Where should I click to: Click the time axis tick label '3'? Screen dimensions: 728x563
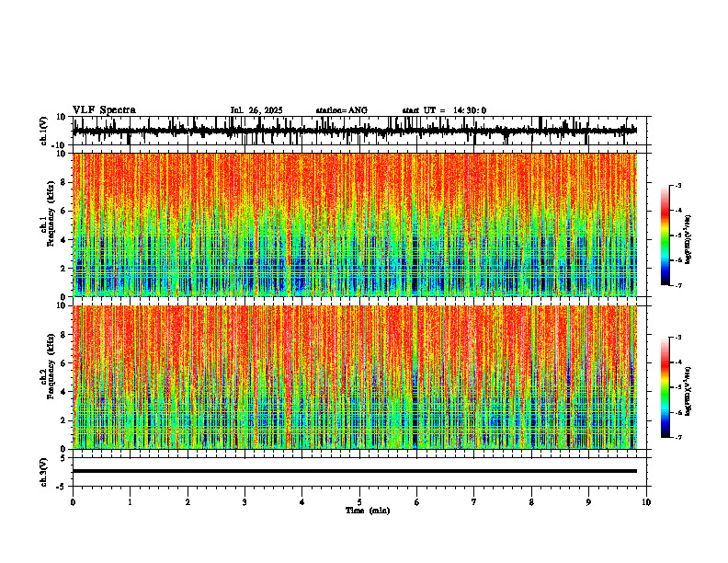[245, 502]
